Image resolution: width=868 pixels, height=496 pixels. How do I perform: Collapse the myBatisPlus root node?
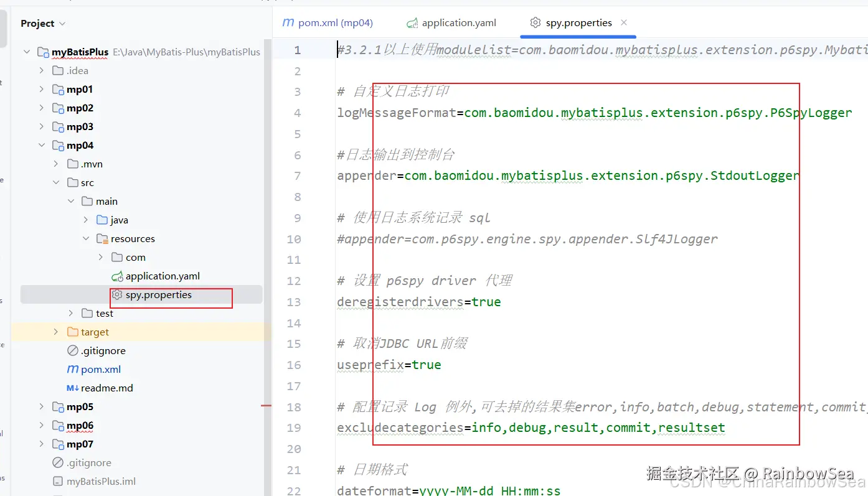tap(27, 52)
